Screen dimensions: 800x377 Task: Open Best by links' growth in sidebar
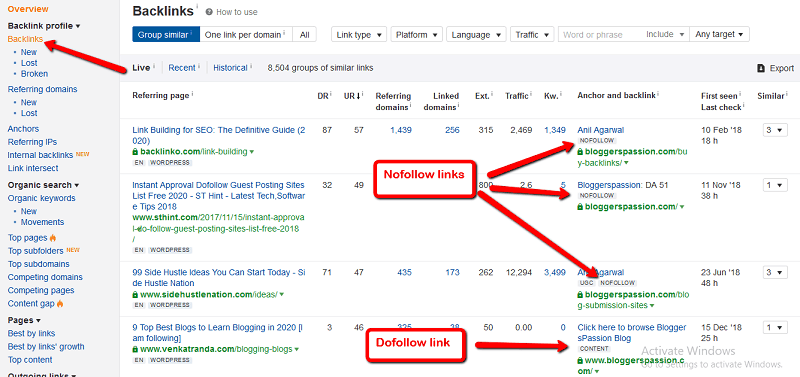(46, 347)
